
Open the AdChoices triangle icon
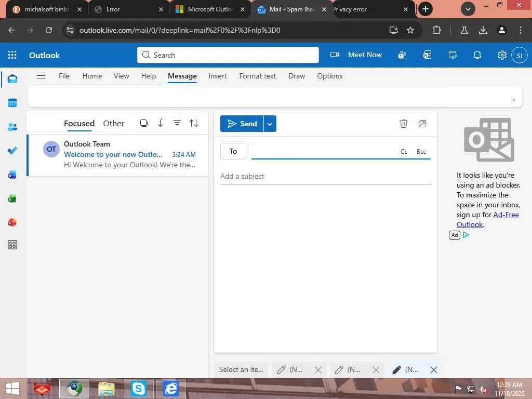(466, 235)
